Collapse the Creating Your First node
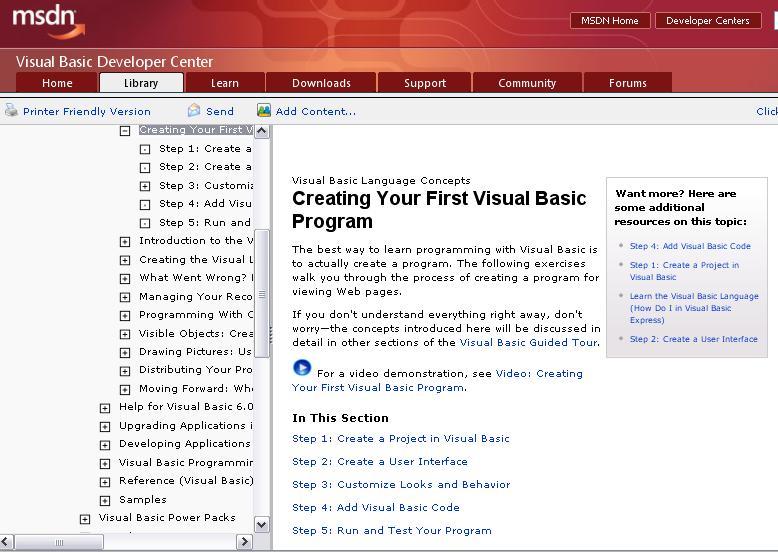The height and width of the screenshot is (552, 778). (125, 131)
